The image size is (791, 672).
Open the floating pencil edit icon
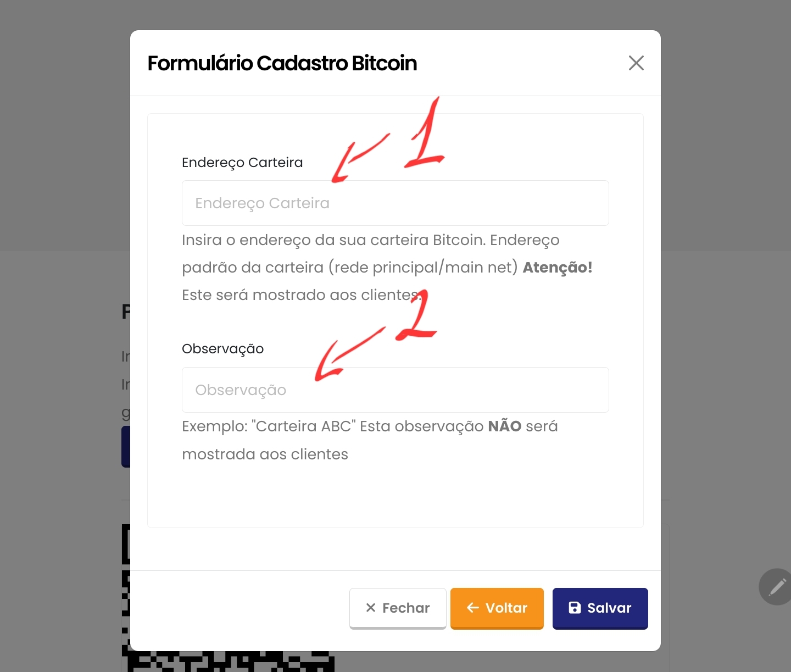tap(776, 587)
